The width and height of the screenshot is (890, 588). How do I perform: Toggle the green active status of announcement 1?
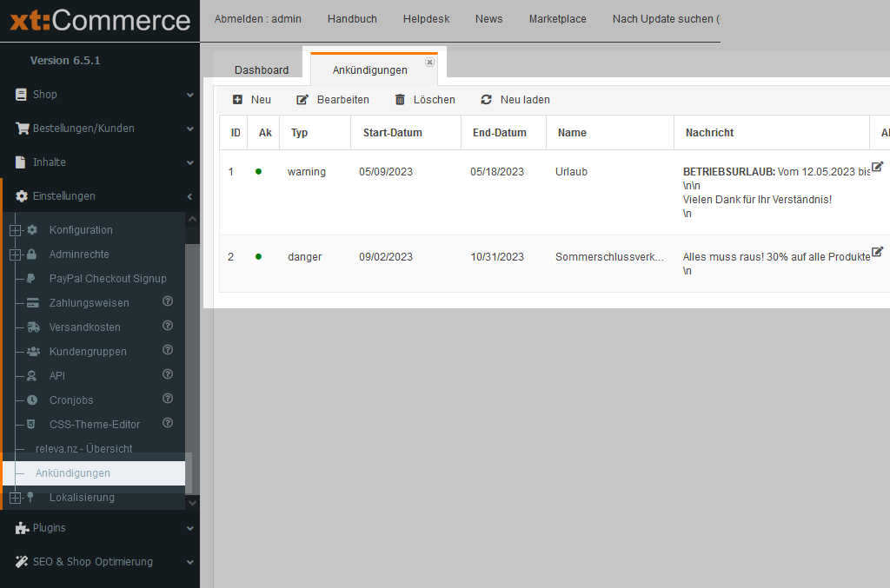coord(258,172)
